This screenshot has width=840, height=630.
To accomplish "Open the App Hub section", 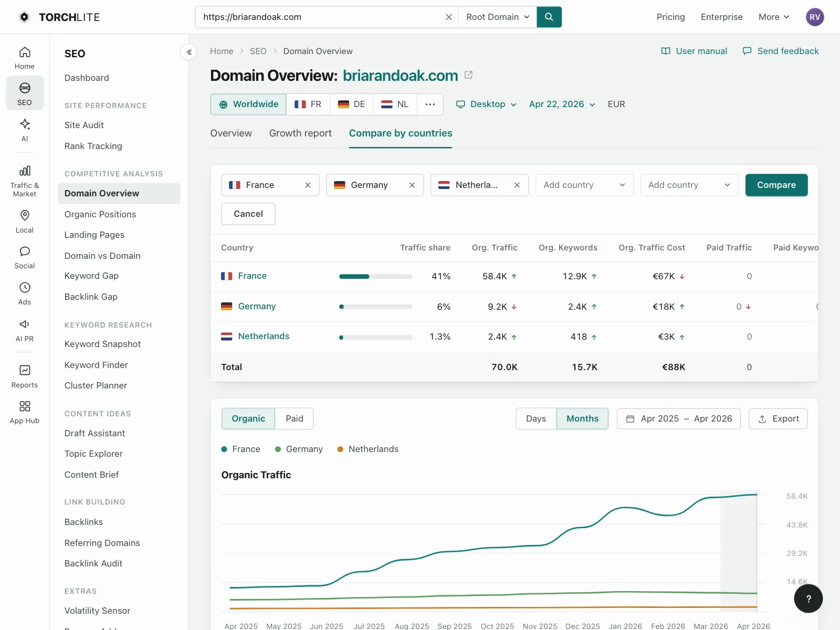I will pos(25,412).
